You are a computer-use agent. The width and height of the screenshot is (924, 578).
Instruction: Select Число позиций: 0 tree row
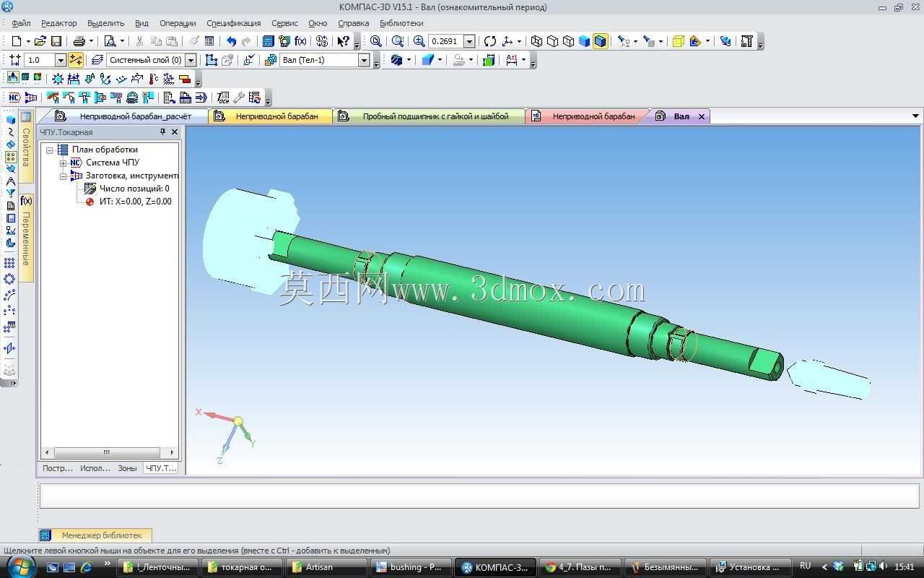click(x=127, y=189)
